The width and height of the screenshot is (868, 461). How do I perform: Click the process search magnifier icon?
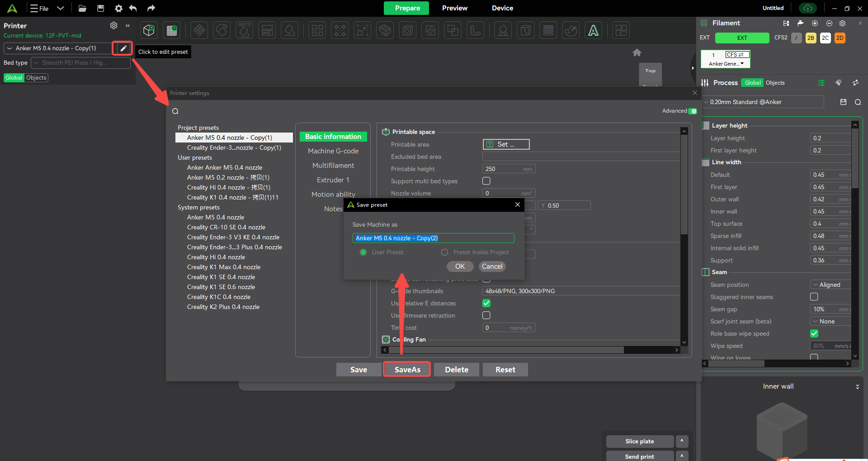point(858,102)
